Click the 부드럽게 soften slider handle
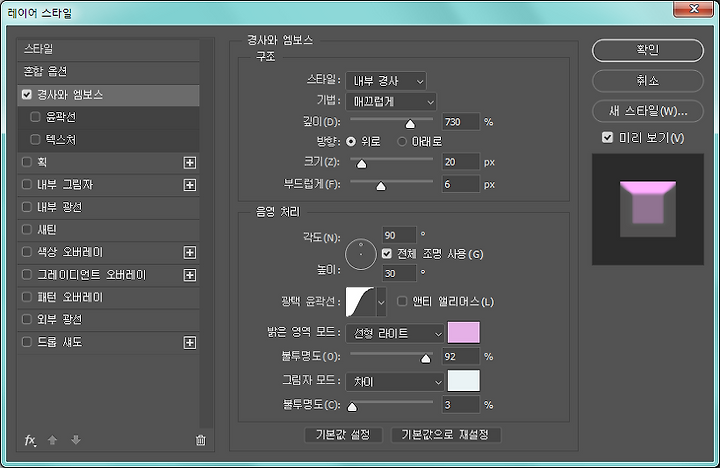This screenshot has height=468, width=720. coord(381,186)
